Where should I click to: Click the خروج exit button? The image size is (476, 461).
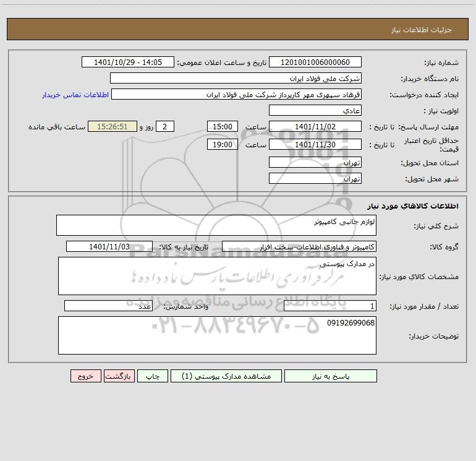coord(85,376)
